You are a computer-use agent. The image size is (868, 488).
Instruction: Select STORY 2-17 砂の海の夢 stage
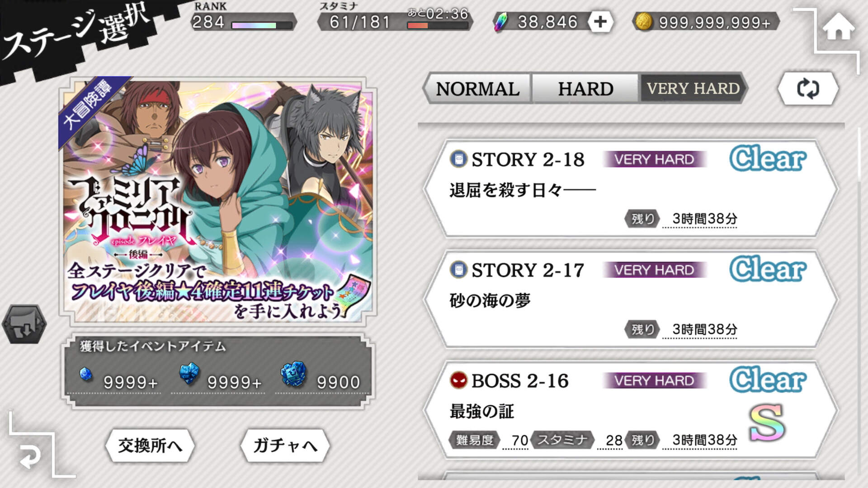(631, 299)
